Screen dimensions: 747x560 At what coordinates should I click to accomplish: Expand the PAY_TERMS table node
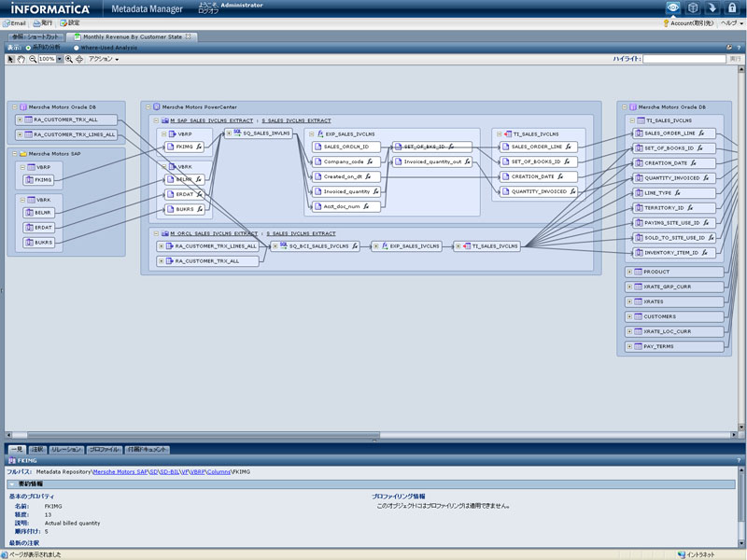[629, 346]
